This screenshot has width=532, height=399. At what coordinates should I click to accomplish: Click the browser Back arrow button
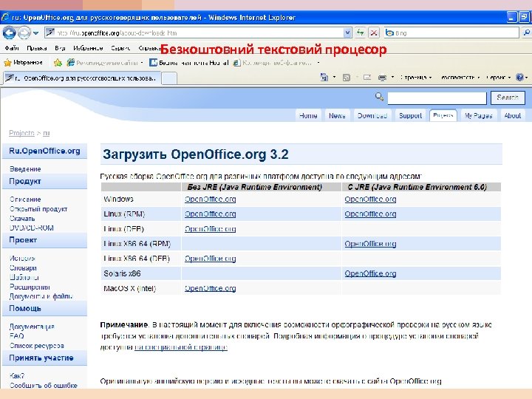[x=9, y=33]
